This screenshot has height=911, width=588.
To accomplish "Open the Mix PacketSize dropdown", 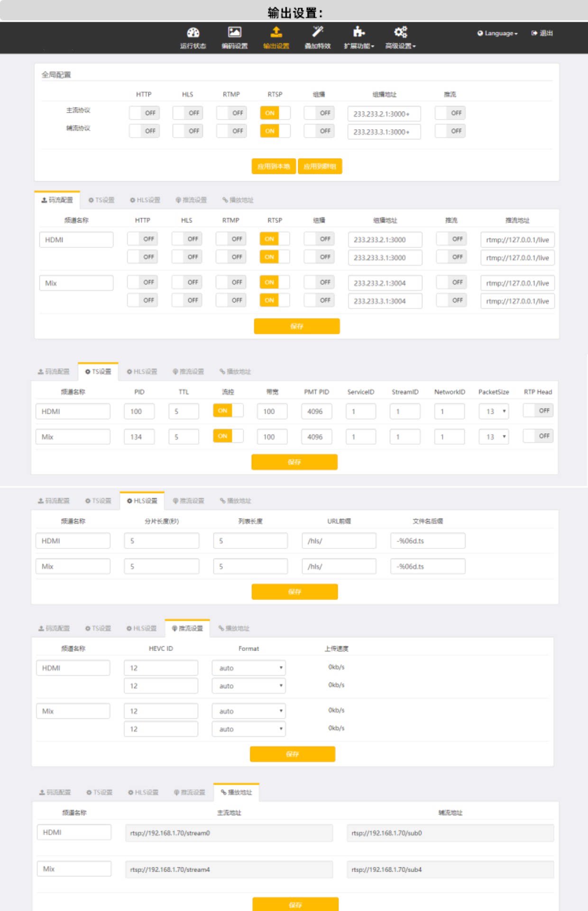I will point(494,437).
